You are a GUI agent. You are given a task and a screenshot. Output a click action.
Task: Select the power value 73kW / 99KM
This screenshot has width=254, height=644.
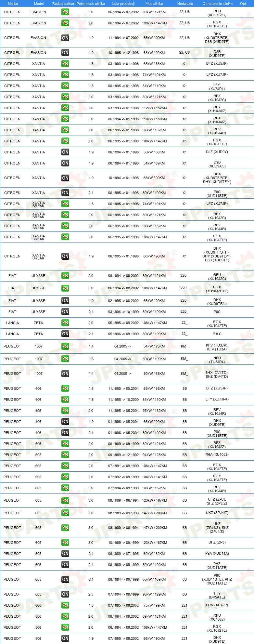(x=154, y=605)
